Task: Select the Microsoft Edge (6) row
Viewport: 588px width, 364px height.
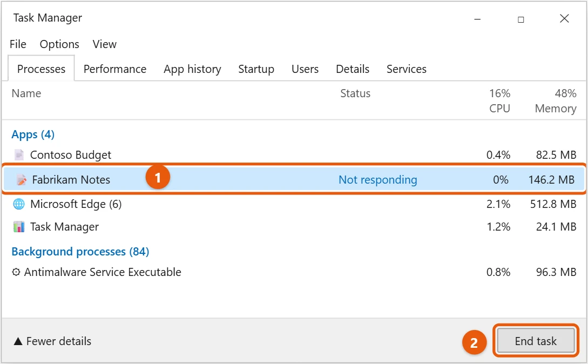Action: click(294, 204)
